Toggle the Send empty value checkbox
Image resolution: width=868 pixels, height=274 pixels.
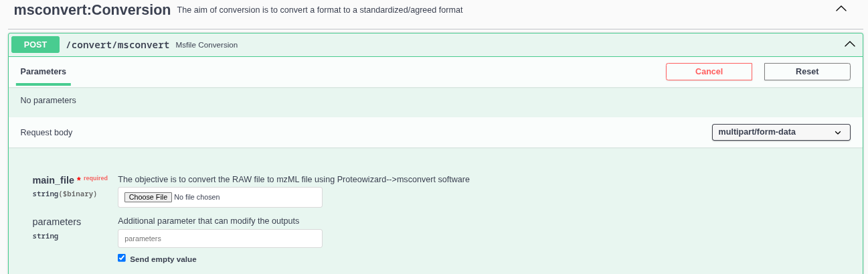(x=122, y=258)
